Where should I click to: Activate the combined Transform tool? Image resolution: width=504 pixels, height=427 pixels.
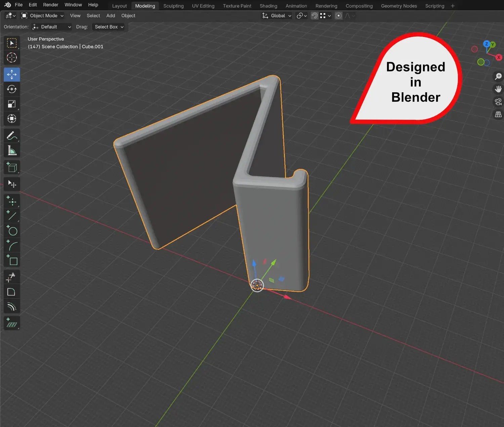pos(12,118)
